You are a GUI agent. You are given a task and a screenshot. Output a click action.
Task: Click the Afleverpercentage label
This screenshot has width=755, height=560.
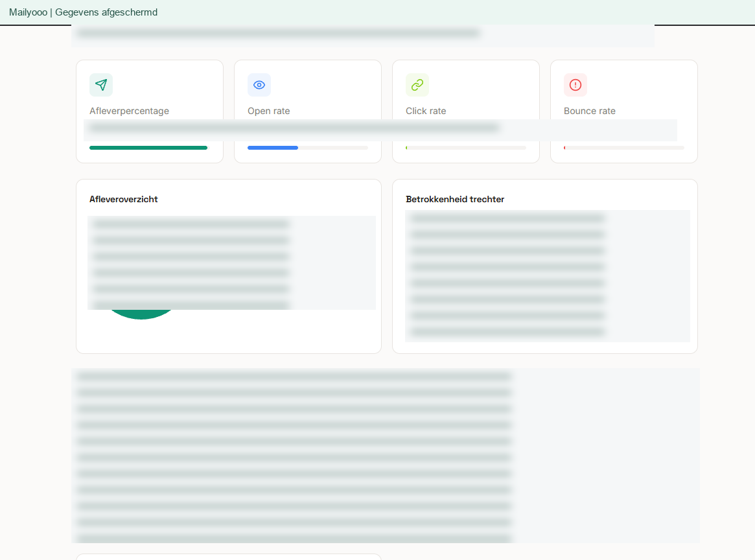(129, 111)
